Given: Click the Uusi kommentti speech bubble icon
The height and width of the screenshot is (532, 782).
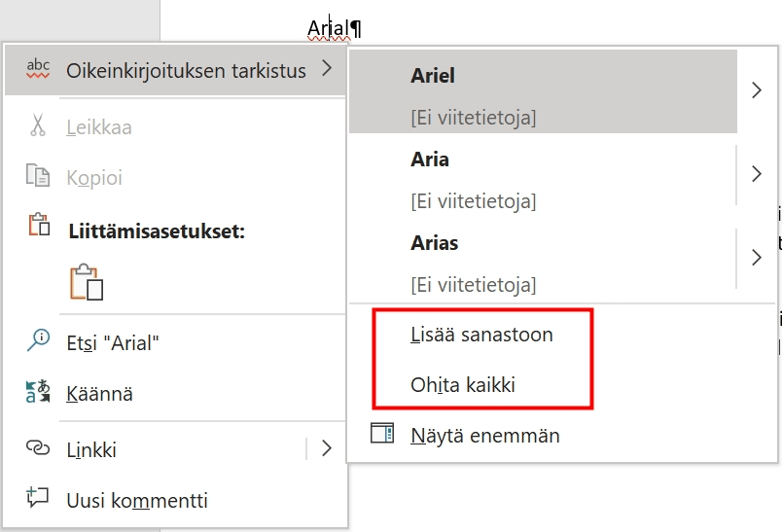Looking at the screenshot, I should 37,497.
